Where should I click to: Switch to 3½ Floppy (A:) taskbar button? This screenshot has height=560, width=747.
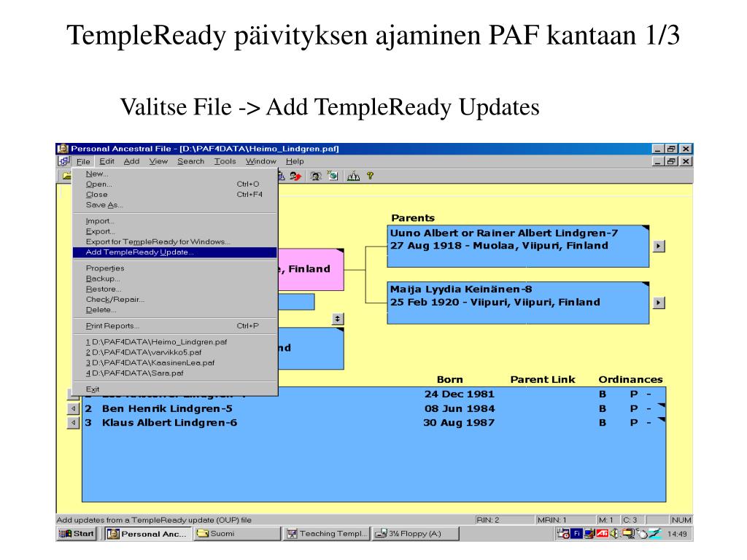pos(415,533)
